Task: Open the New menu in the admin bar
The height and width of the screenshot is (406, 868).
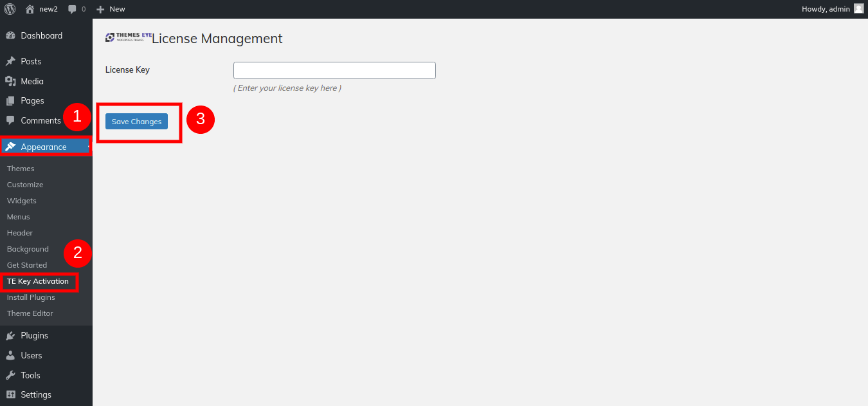Action: 110,8
